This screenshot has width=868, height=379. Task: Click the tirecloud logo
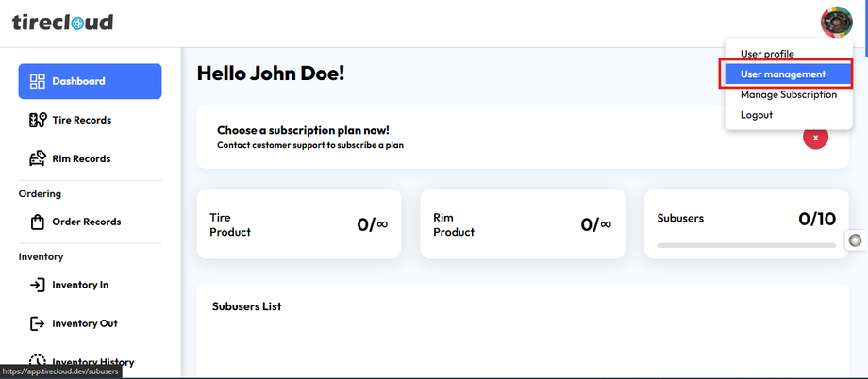tap(62, 22)
